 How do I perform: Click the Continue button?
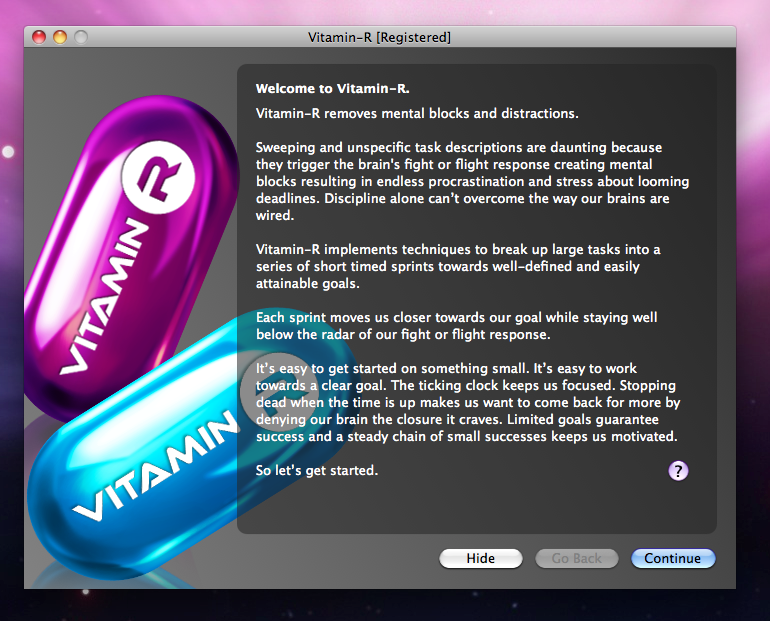673,558
